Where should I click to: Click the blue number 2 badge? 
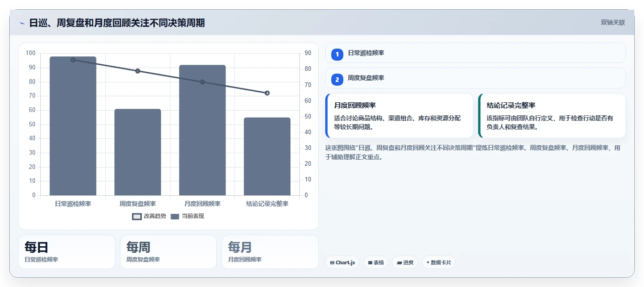[337, 80]
